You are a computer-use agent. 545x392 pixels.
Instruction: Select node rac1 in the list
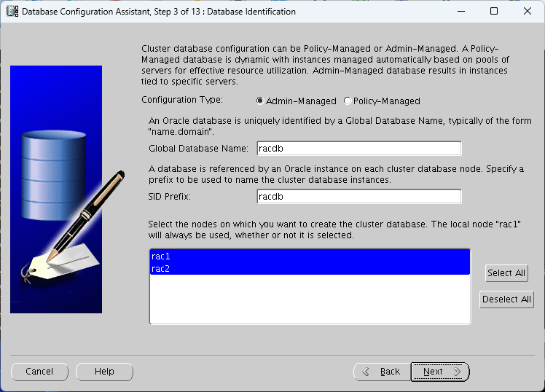pos(310,256)
